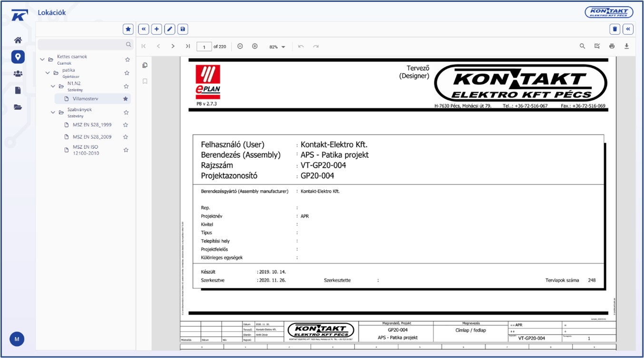
Task: Jump to last PDF page
Action: 188,46
